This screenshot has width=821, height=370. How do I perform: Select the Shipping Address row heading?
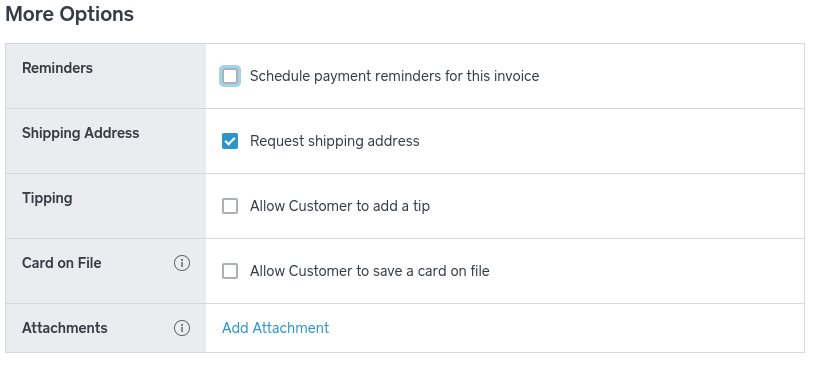point(81,133)
